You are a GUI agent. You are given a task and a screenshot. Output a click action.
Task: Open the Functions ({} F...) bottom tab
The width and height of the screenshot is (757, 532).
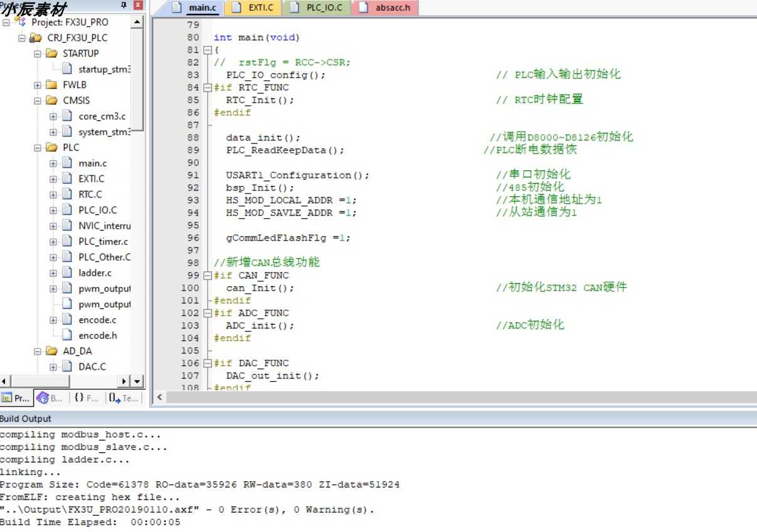click(x=86, y=397)
